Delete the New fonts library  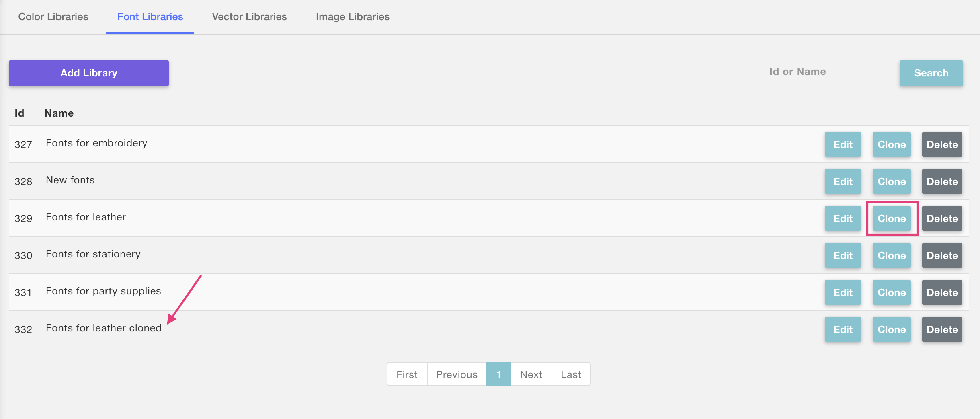point(942,181)
